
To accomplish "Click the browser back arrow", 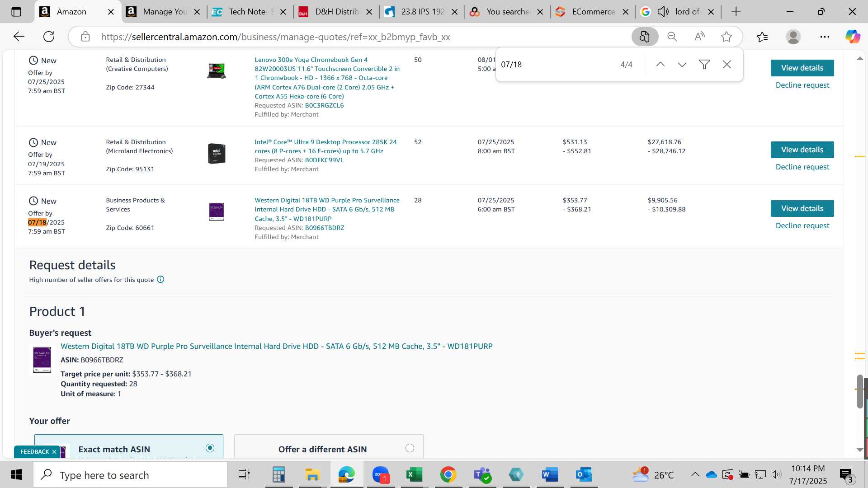I will (x=19, y=37).
